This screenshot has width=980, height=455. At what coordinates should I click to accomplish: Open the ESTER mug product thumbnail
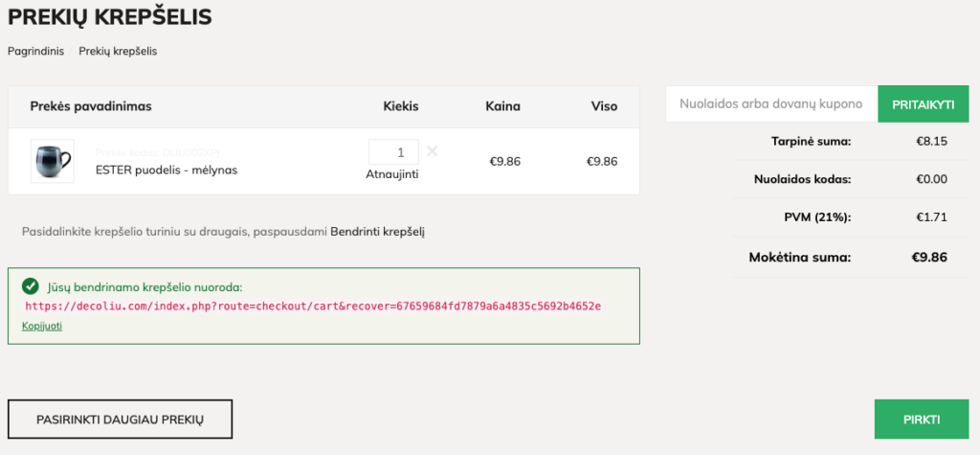click(53, 161)
